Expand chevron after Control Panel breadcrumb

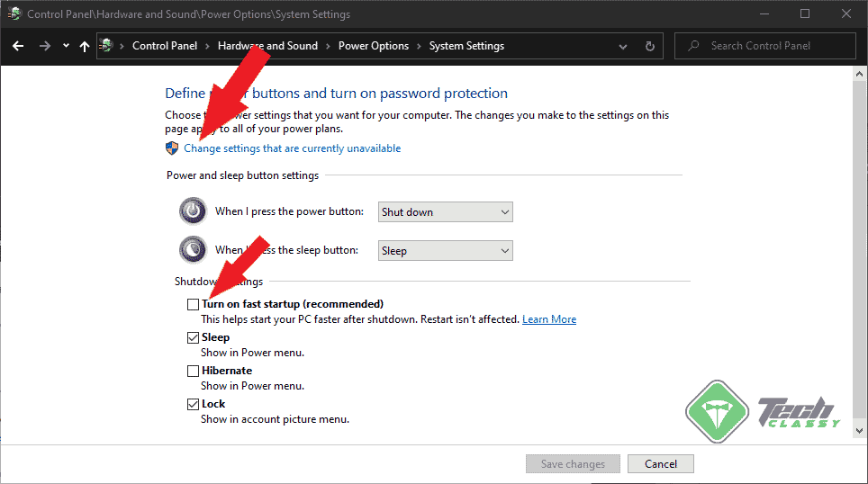207,47
